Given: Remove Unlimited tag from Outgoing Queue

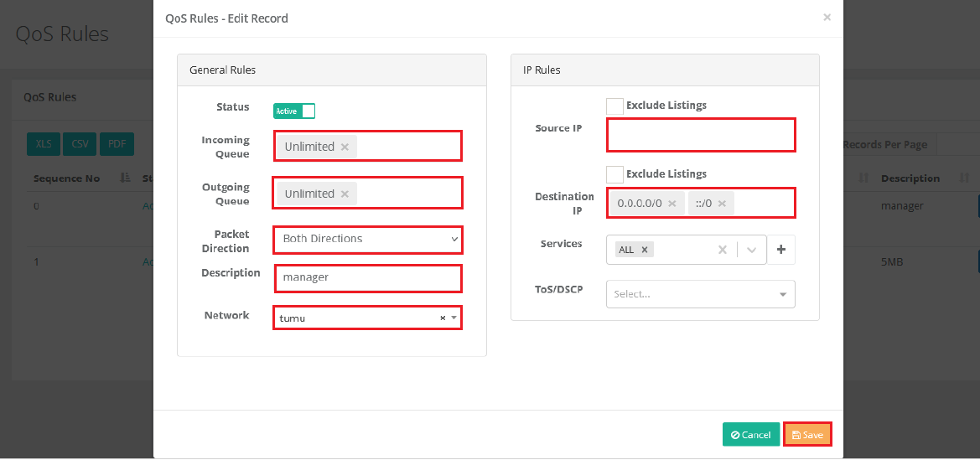Looking at the screenshot, I should click(345, 194).
